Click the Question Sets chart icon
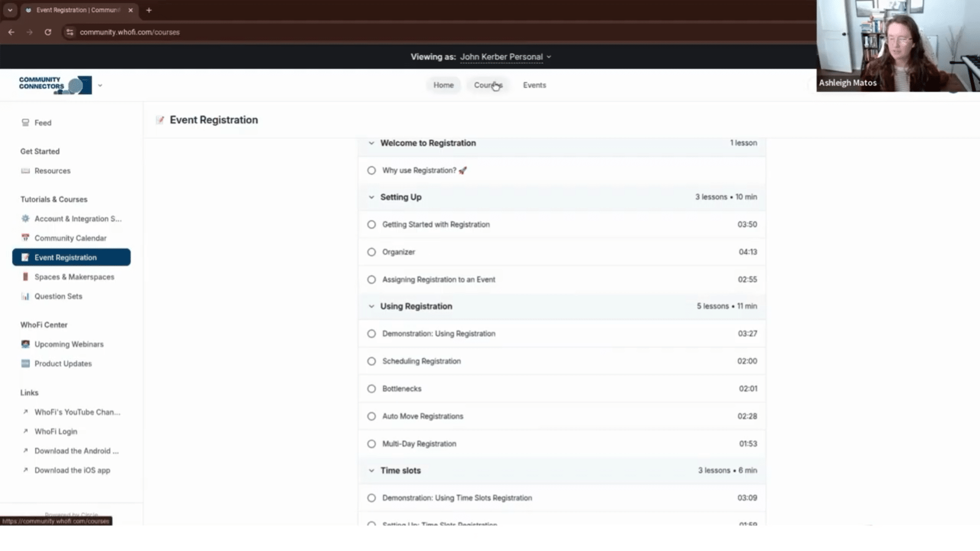The height and width of the screenshot is (551, 980). pyautogui.click(x=26, y=296)
